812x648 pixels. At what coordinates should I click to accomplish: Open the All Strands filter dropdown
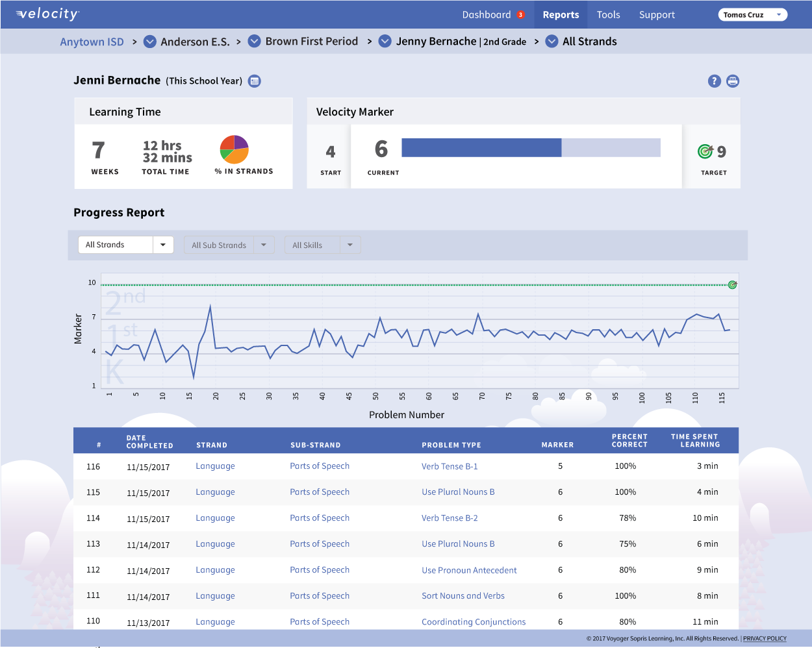pyautogui.click(x=126, y=245)
